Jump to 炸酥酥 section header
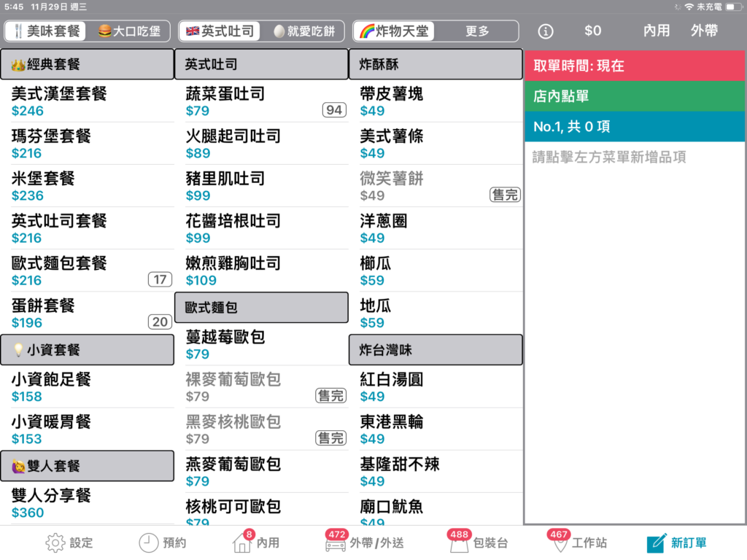Image resolution: width=747 pixels, height=560 pixels. tap(436, 64)
